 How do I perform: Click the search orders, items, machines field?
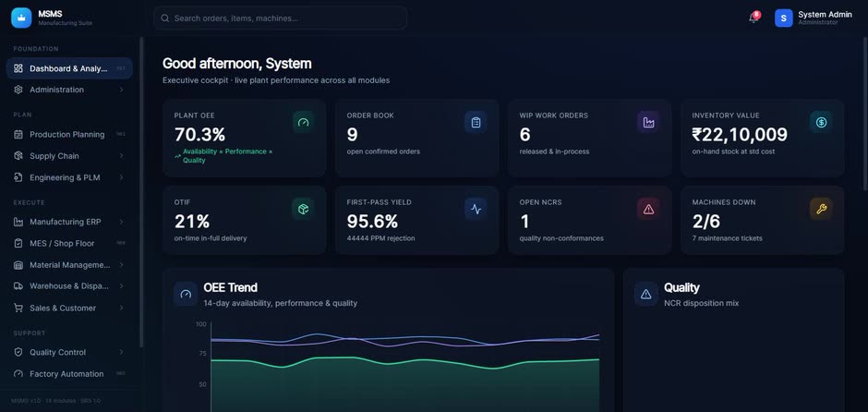point(281,18)
